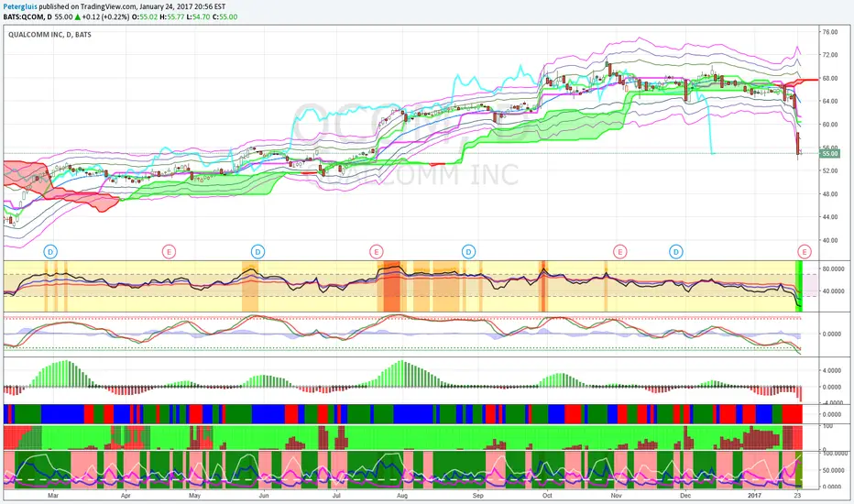
Task: Click the TradingView.com text in the header
Action: [x=108, y=7]
